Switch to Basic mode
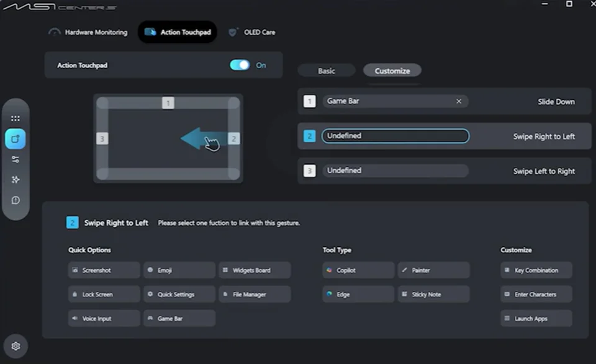This screenshot has width=596, height=364. 327,71
